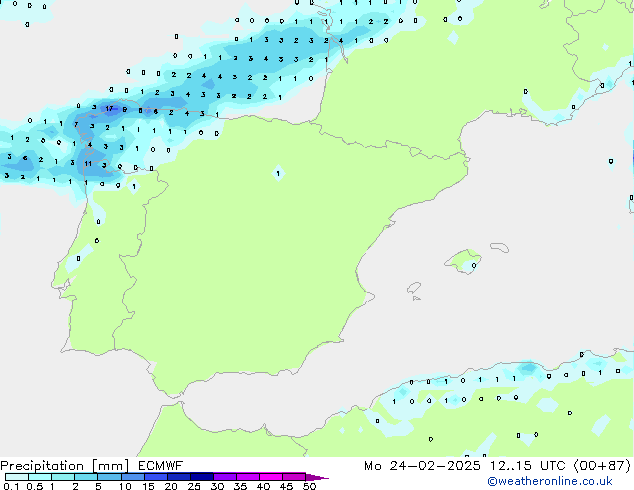Select the 'Precipitation [mm] ECMWF' title text
The image size is (634, 490).
pyautogui.click(x=92, y=466)
